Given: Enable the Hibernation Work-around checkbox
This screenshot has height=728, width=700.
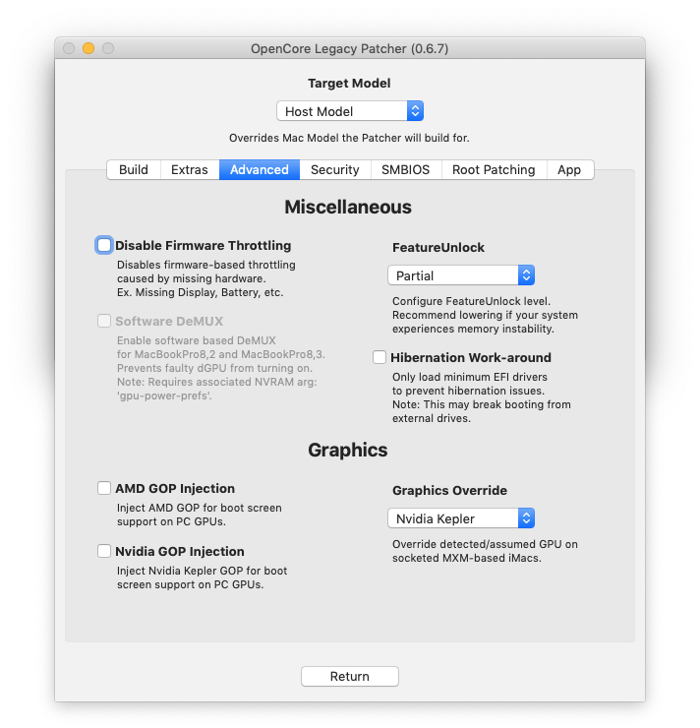Looking at the screenshot, I should (379, 357).
